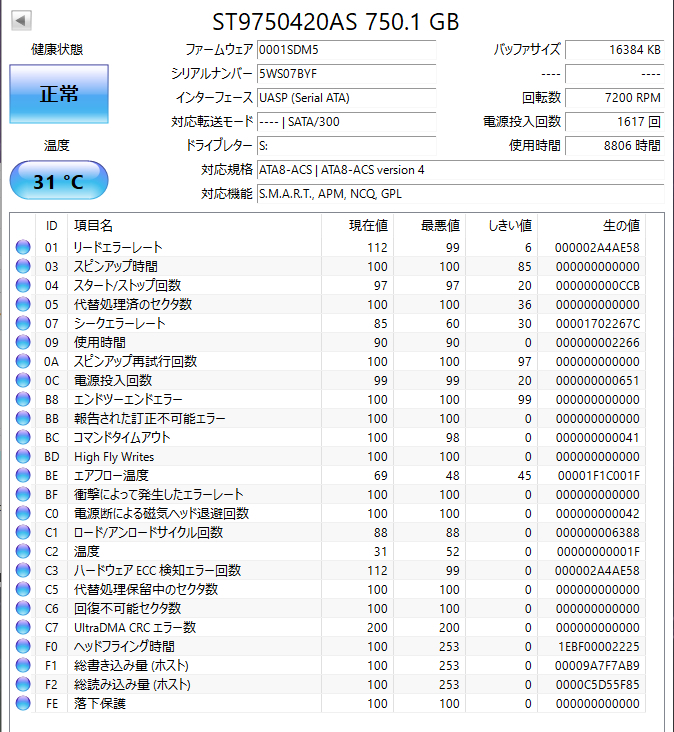Click the ファームウェア field showing 0001SDM5

pyautogui.click(x=346, y=49)
